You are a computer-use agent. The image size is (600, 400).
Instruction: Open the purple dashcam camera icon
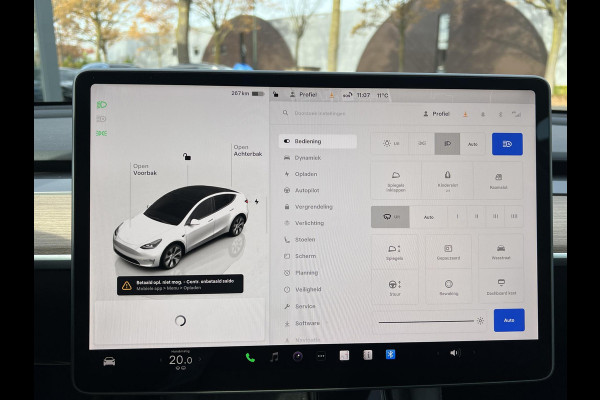pyautogui.click(x=298, y=357)
